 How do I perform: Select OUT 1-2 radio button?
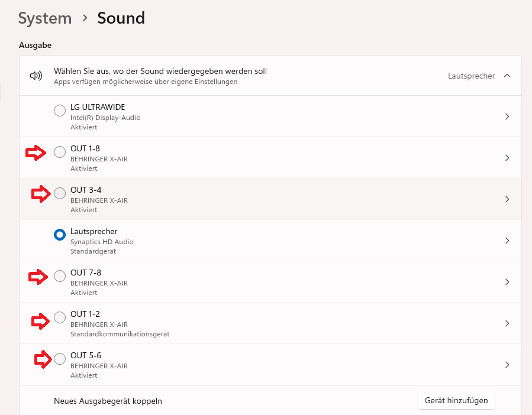(60, 317)
